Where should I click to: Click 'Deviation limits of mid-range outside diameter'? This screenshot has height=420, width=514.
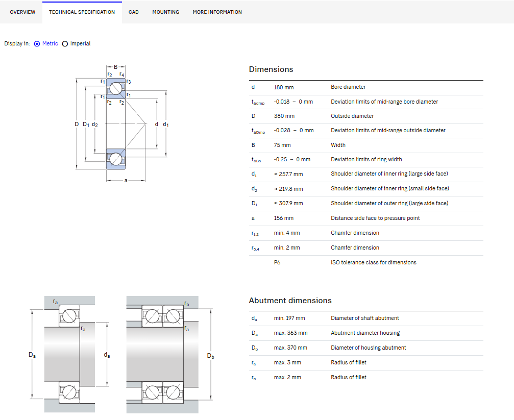[388, 130]
